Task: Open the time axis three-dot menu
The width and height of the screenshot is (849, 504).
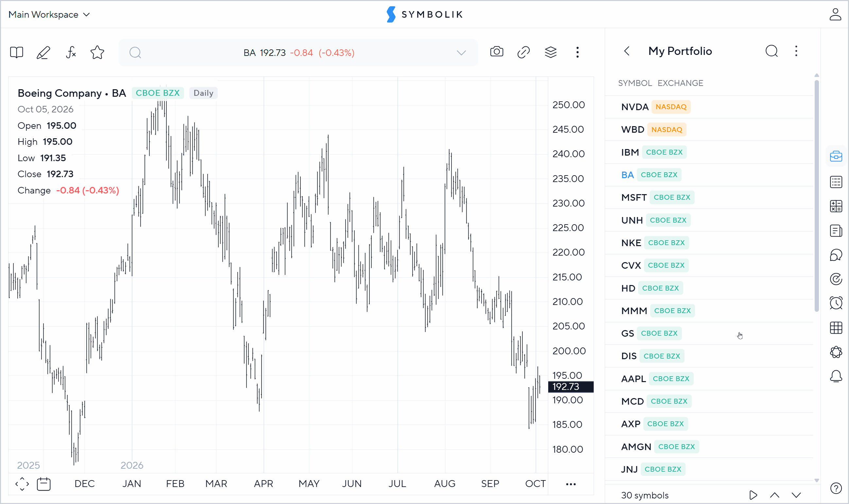Action: pyautogui.click(x=570, y=484)
